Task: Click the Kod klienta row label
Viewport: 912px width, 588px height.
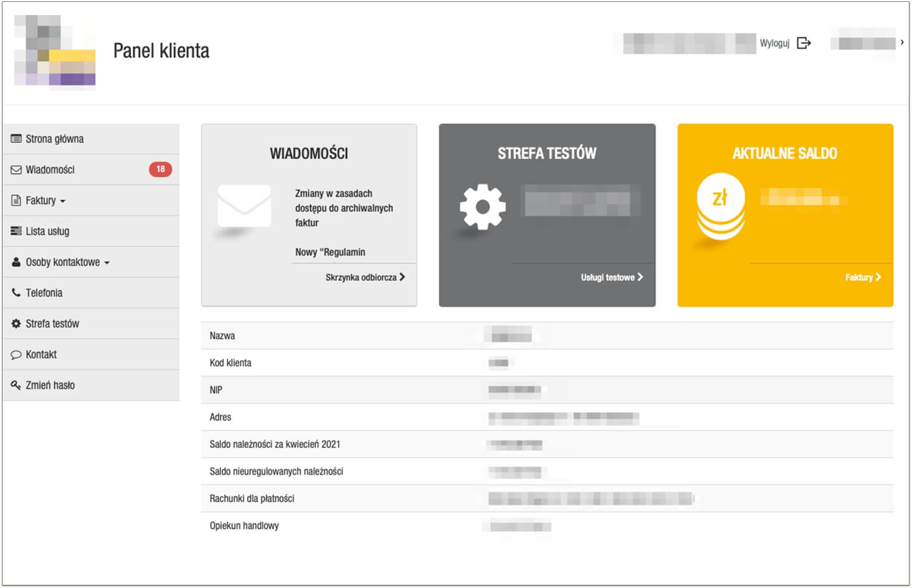Action: coord(231,363)
